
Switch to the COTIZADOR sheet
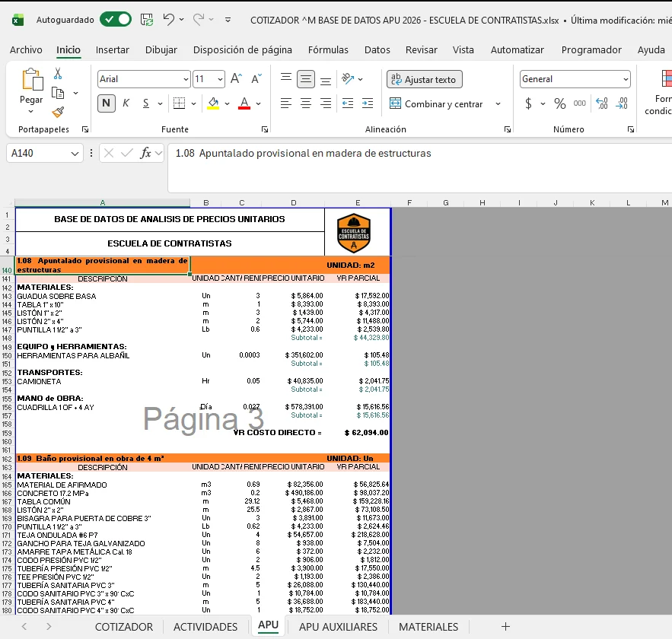click(x=124, y=627)
